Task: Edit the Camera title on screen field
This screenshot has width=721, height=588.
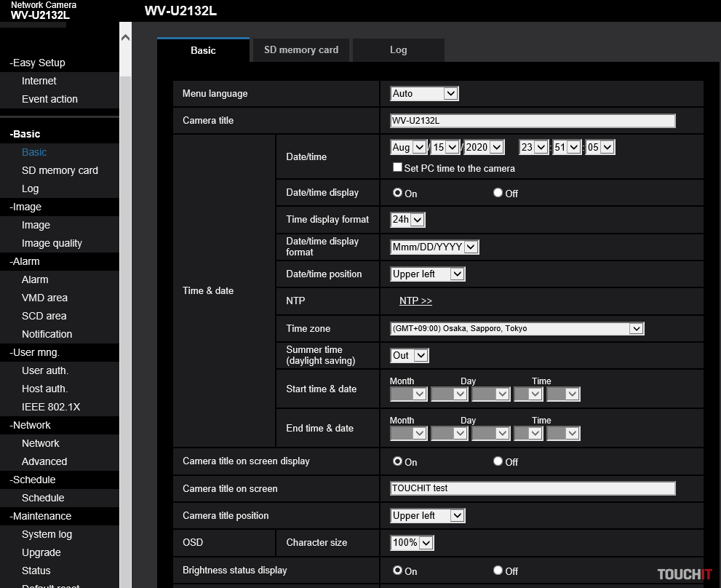Action: [x=531, y=488]
